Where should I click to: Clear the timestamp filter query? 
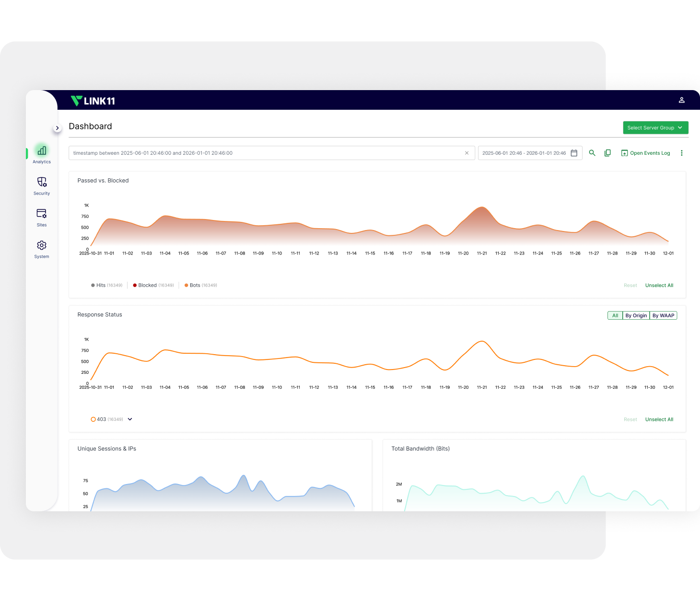click(467, 153)
